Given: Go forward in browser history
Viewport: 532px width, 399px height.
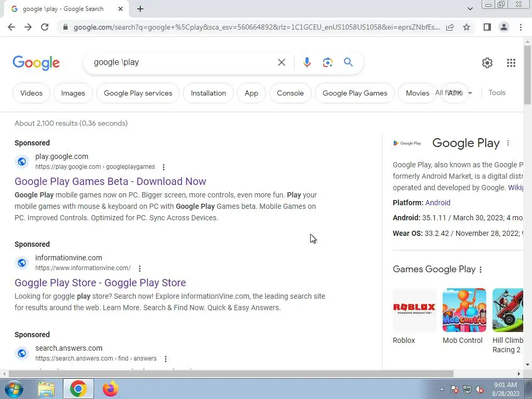Looking at the screenshot, I should 28,27.
